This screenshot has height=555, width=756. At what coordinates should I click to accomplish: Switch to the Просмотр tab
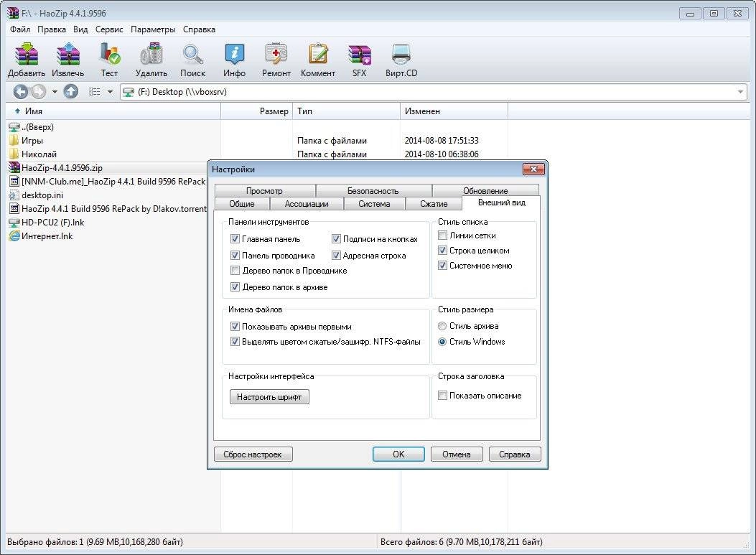pyautogui.click(x=264, y=190)
